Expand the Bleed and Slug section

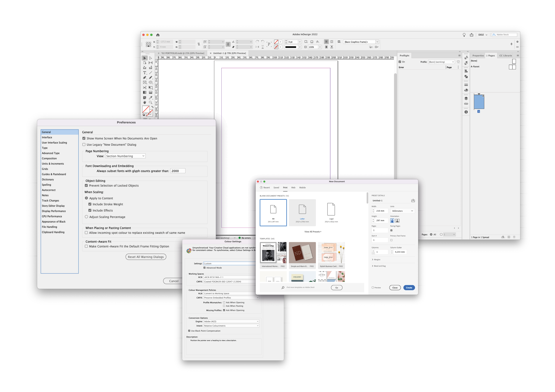click(379, 266)
